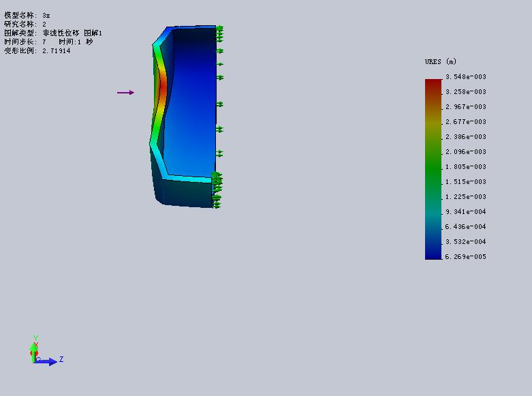
Task: Click legend value 3.532e-004
Action: tap(465, 241)
